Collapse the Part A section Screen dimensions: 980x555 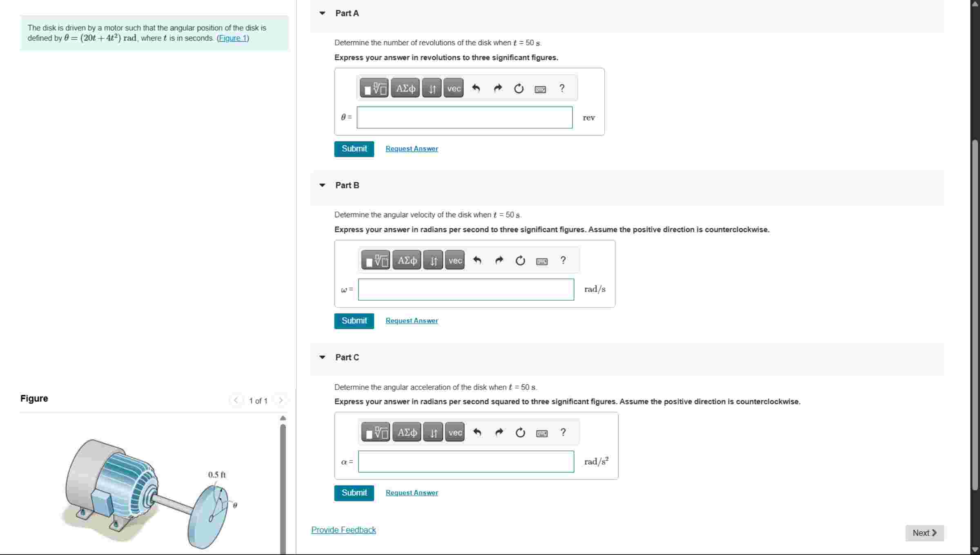(322, 13)
